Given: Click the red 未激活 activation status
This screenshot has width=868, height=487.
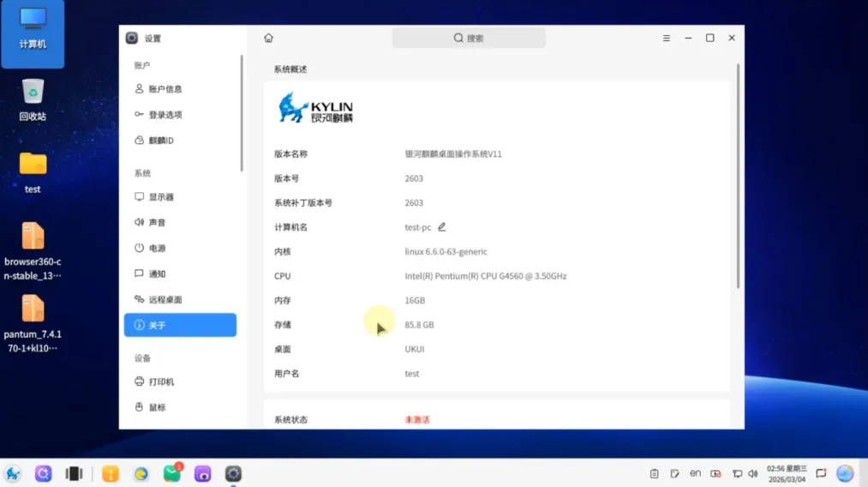Looking at the screenshot, I should point(416,419).
